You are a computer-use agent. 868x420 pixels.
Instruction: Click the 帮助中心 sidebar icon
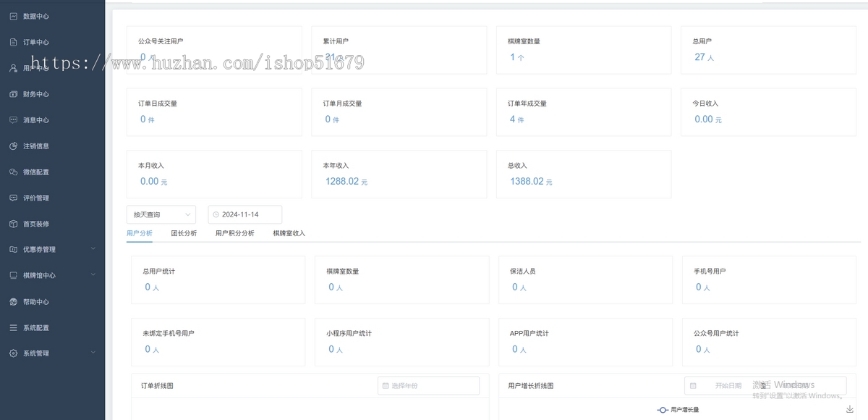(x=13, y=302)
